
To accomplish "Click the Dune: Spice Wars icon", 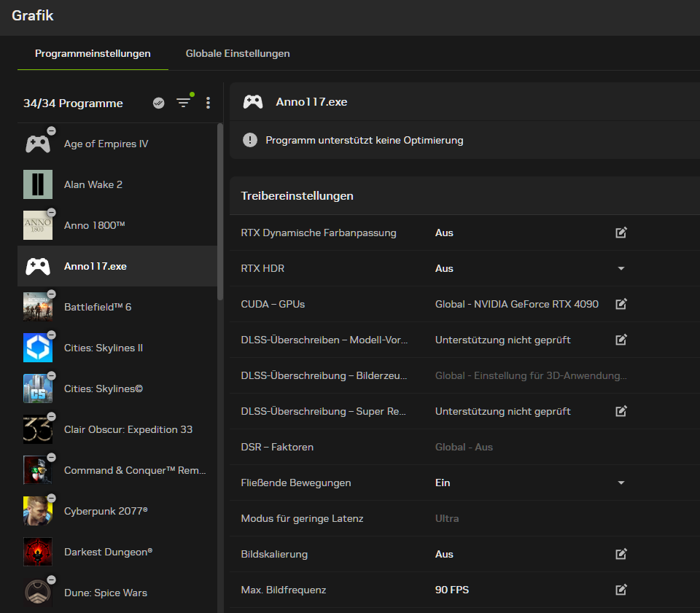I will pos(38,593).
